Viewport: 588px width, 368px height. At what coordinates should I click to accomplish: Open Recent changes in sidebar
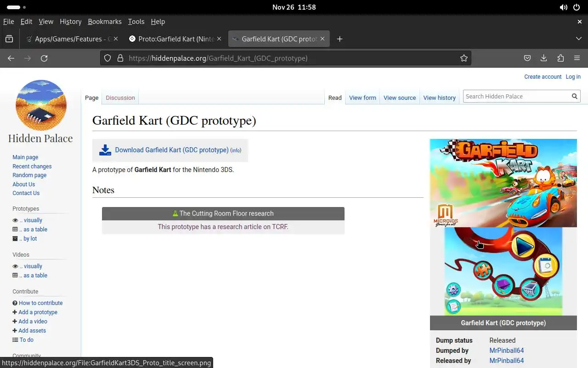tap(32, 167)
